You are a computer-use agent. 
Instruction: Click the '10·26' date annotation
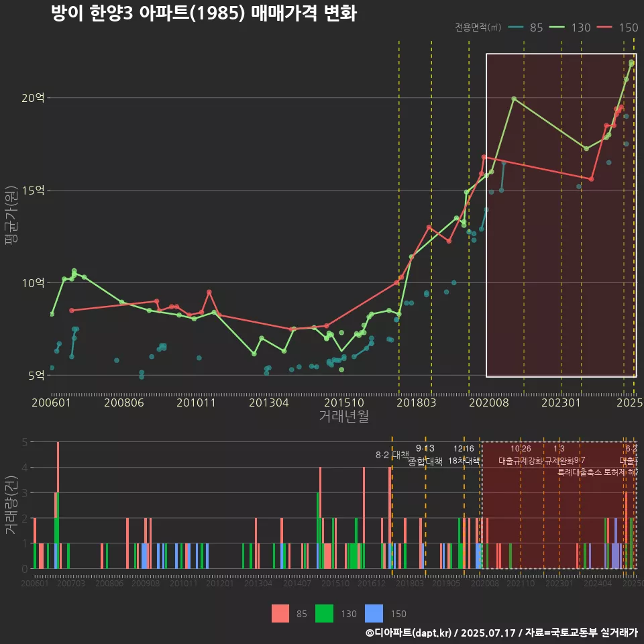coord(521,449)
